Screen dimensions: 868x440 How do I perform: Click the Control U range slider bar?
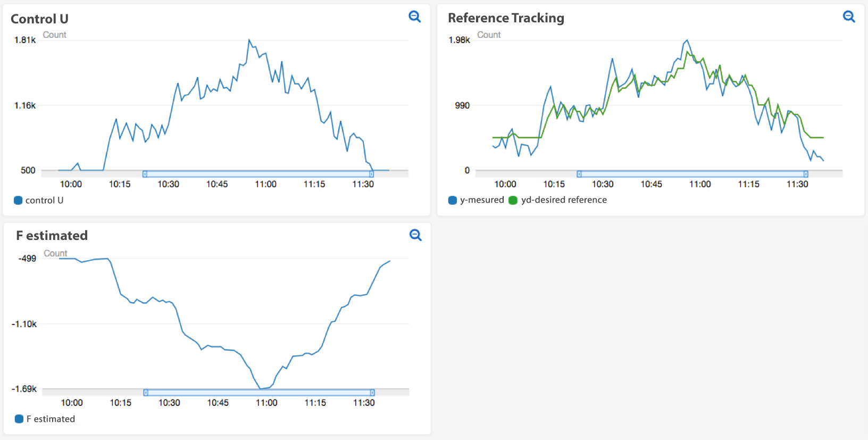(x=258, y=174)
